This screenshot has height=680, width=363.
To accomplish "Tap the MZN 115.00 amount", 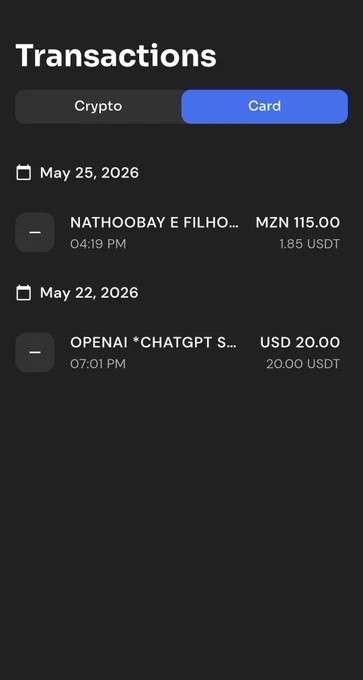I will [x=298, y=223].
